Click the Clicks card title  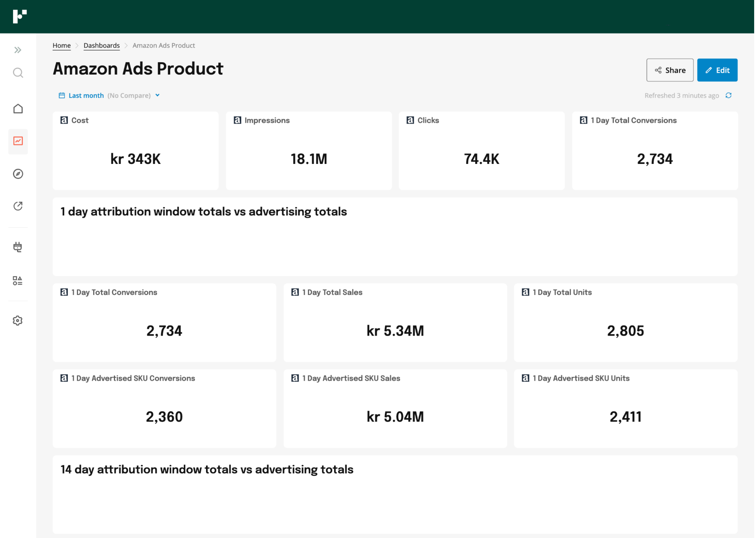click(x=428, y=120)
